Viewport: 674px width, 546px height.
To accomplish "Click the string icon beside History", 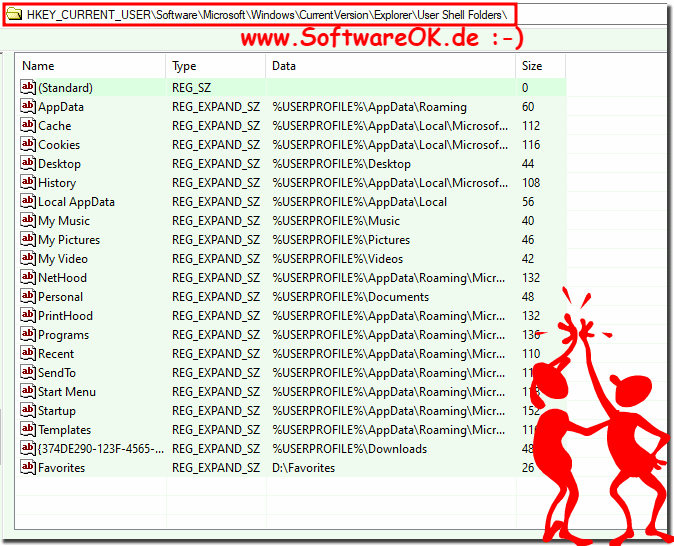I will pyautogui.click(x=28, y=182).
